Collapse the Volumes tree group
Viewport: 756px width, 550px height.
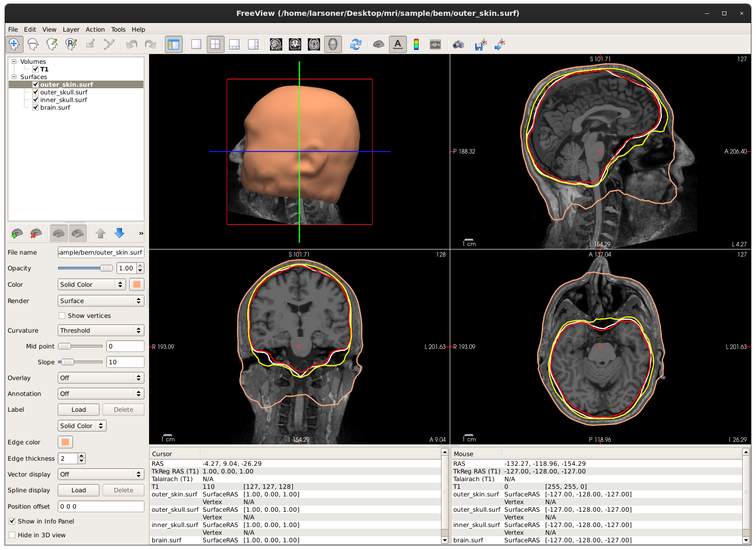pyautogui.click(x=14, y=62)
